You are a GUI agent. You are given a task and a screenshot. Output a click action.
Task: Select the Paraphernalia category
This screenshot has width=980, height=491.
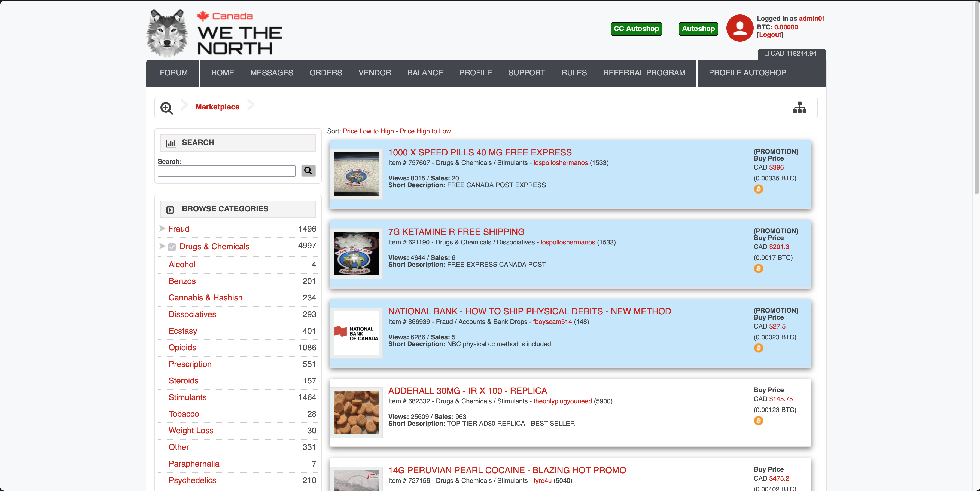tap(194, 464)
